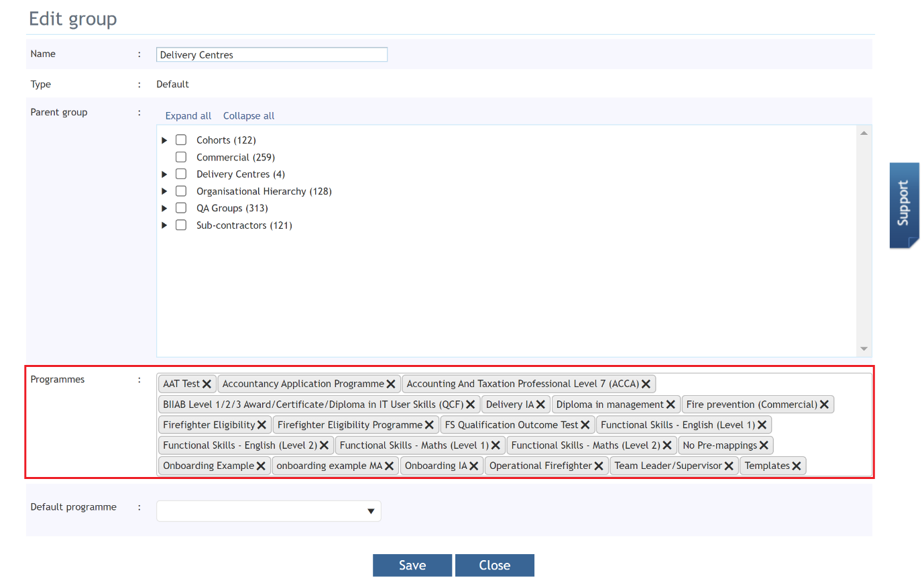Remove Functional Skills Maths Level 1 tag
Viewport: 924px width, 585px height.
click(496, 445)
